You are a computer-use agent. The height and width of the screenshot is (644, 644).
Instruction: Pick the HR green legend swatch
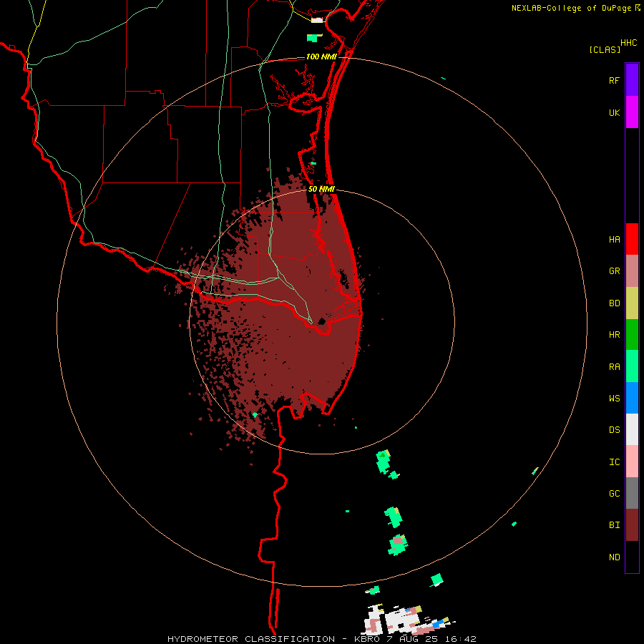pos(632,335)
